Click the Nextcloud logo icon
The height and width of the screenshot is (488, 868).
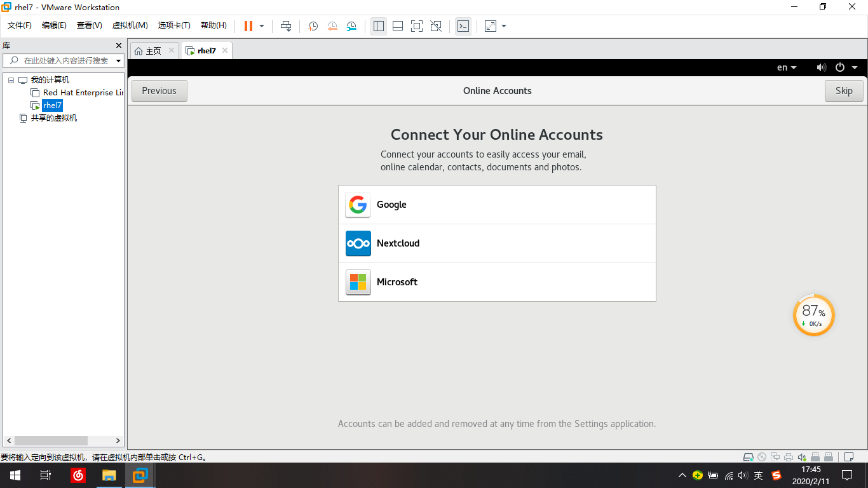[x=358, y=243]
